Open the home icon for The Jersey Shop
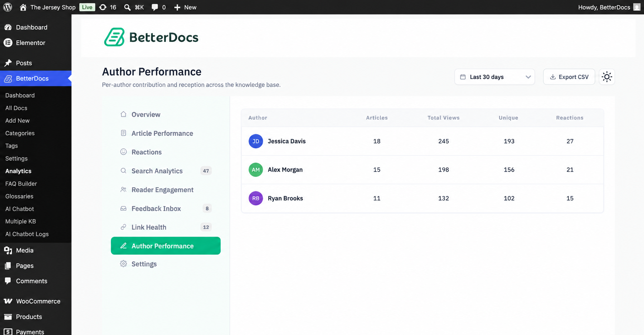The height and width of the screenshot is (335, 644). point(23,7)
